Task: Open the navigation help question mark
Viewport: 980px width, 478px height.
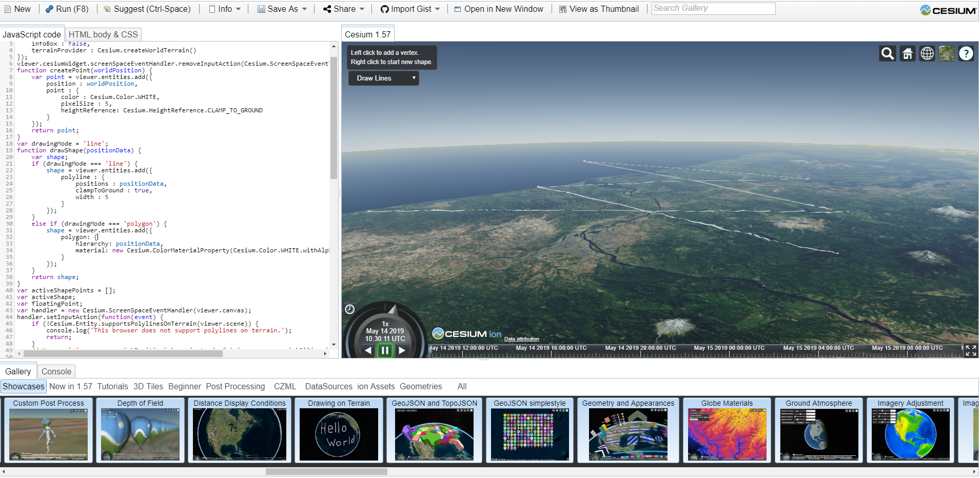Action: 966,53
